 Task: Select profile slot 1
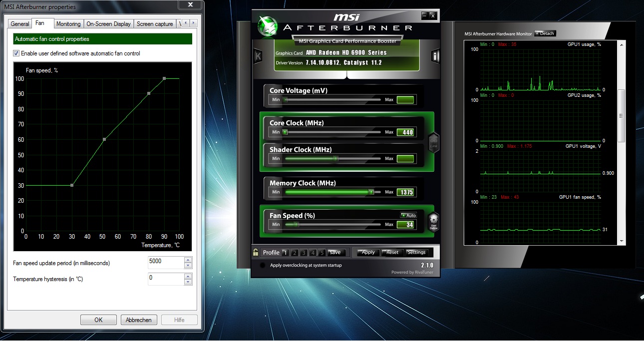(x=285, y=253)
